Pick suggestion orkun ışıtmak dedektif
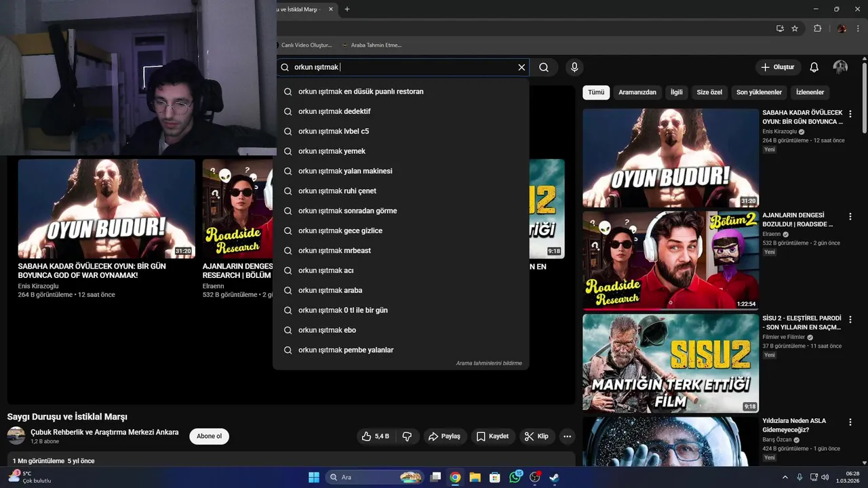Viewport: 868px width, 488px height. tap(401, 111)
